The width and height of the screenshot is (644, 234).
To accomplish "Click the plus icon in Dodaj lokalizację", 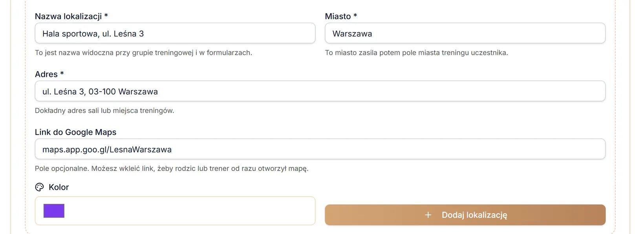I will point(428,215).
